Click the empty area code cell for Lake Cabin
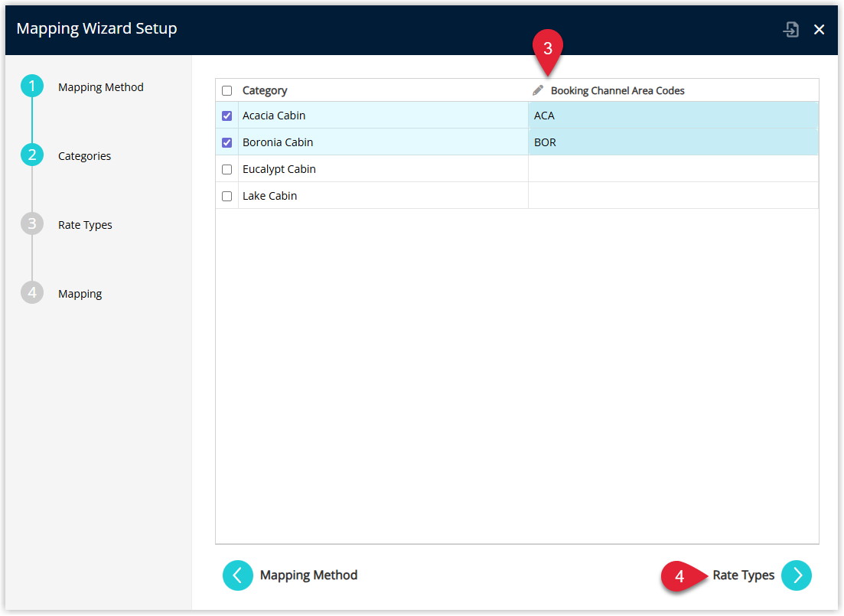 tap(673, 196)
